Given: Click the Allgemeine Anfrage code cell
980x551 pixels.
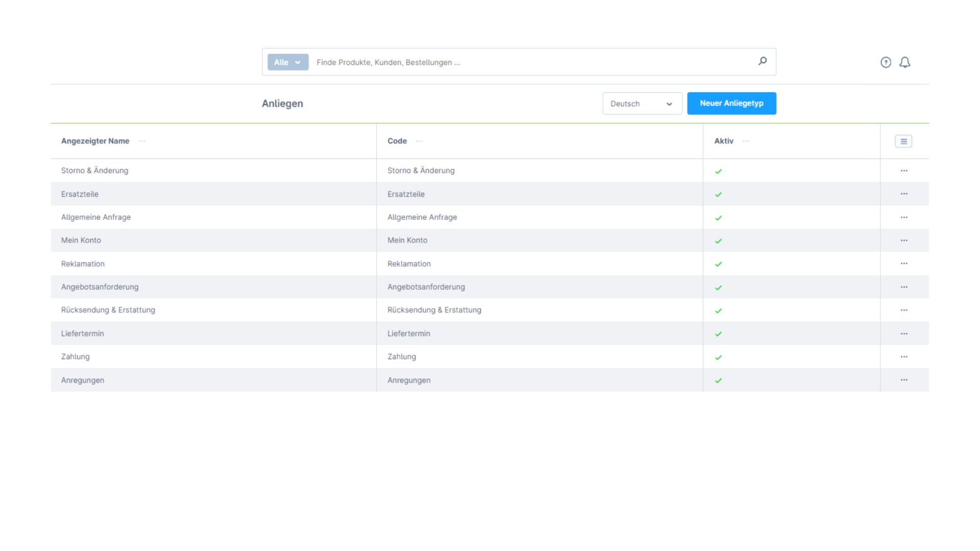Looking at the screenshot, I should pos(540,217).
